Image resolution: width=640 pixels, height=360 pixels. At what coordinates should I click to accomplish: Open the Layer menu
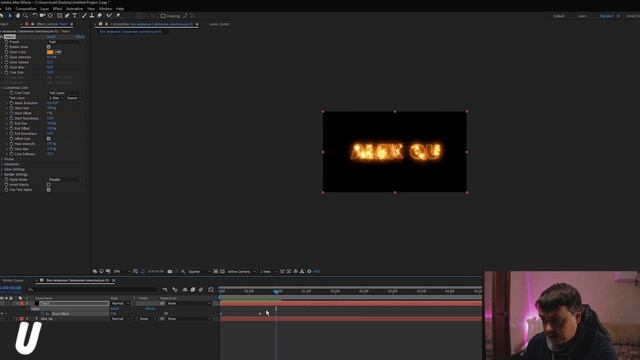44,9
